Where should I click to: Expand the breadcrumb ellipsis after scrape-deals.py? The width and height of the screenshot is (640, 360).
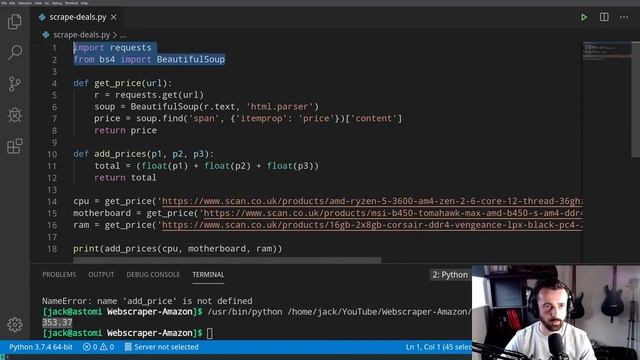point(123,36)
